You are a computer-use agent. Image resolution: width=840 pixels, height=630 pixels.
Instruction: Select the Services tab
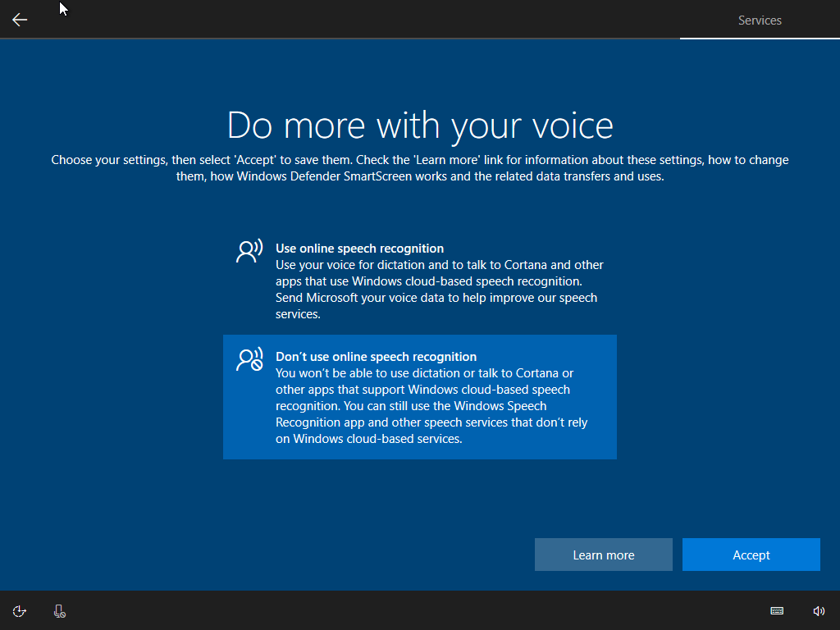tap(760, 21)
